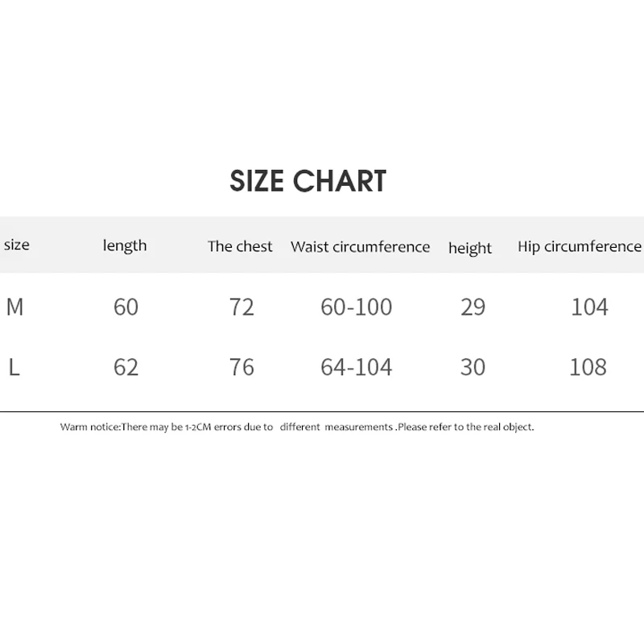Image resolution: width=644 pixels, height=644 pixels.
Task: Select waist range 64-104
Action: coord(357,367)
